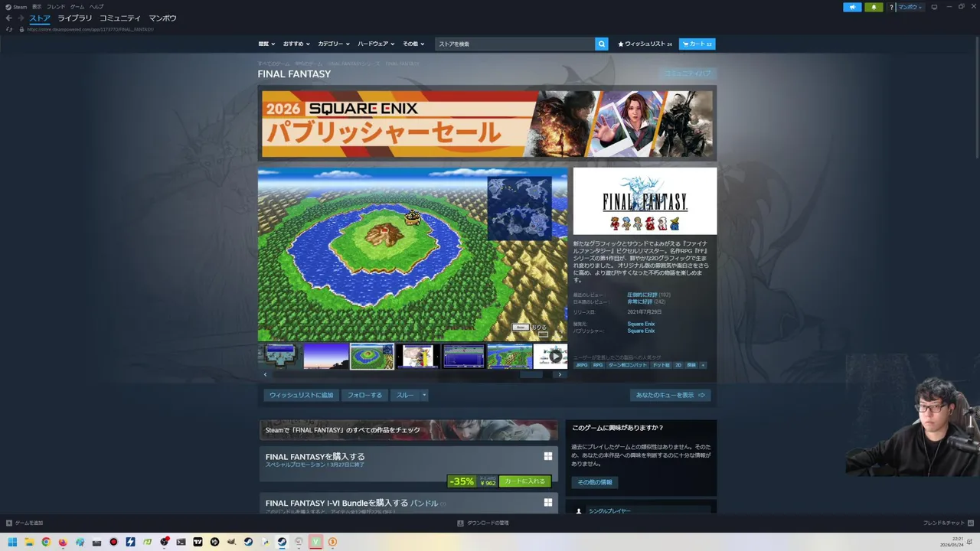The width and height of the screenshot is (980, 551).
Task: Click ウィッシュリストに追加 button
Action: click(301, 395)
